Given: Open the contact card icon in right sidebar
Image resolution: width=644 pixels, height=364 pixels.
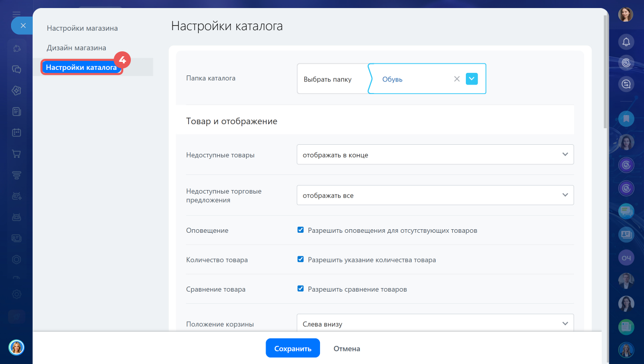Looking at the screenshot, I should 626,234.
